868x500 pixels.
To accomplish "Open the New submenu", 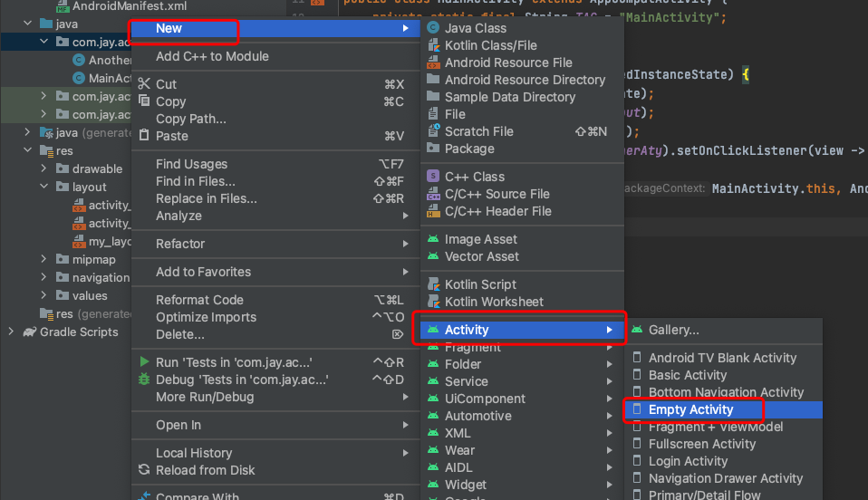I will click(275, 28).
